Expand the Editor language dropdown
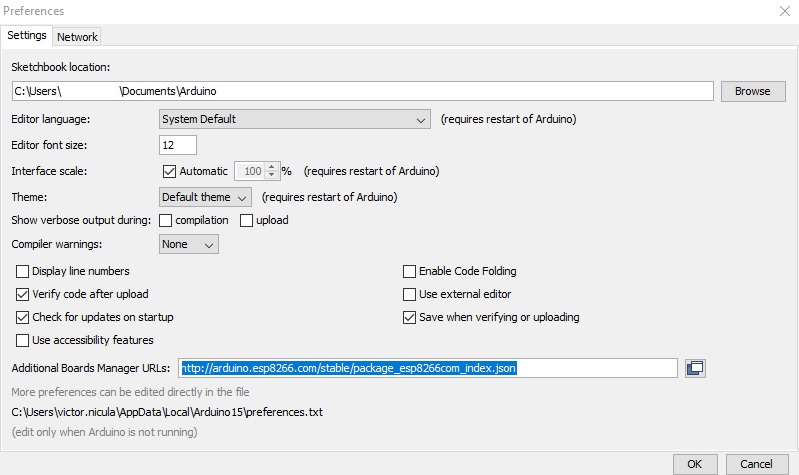Screen dimensions: 799x475 coord(295,119)
